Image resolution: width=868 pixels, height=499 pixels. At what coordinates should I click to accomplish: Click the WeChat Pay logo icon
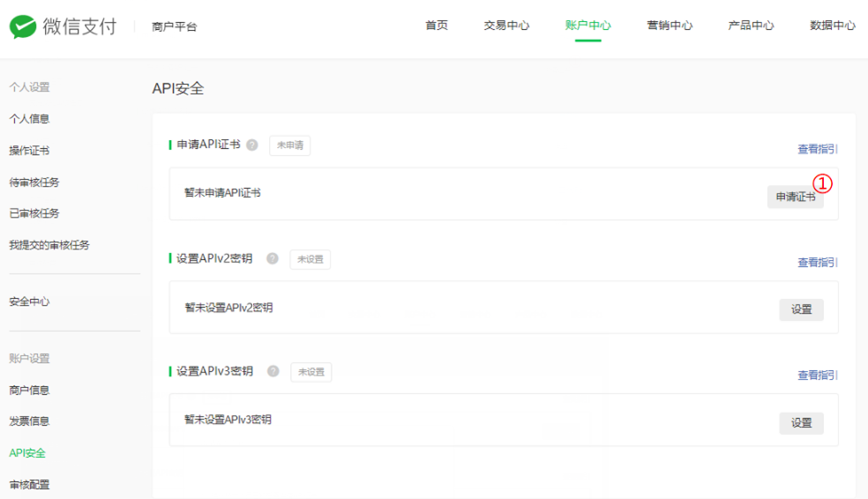point(23,26)
